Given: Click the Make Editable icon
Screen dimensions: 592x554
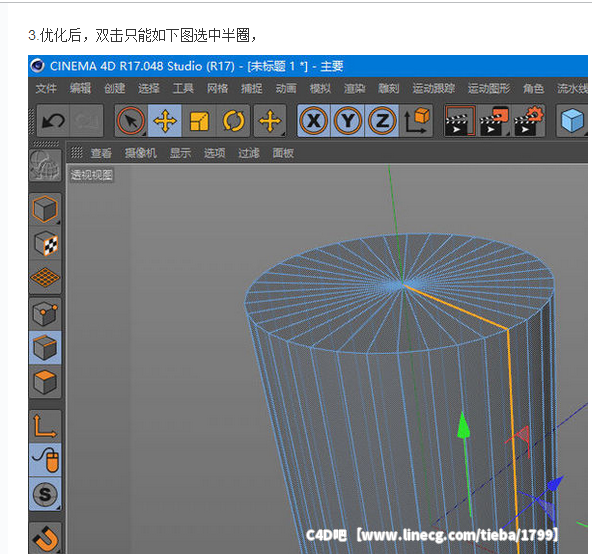Looking at the screenshot, I should coord(45,165).
